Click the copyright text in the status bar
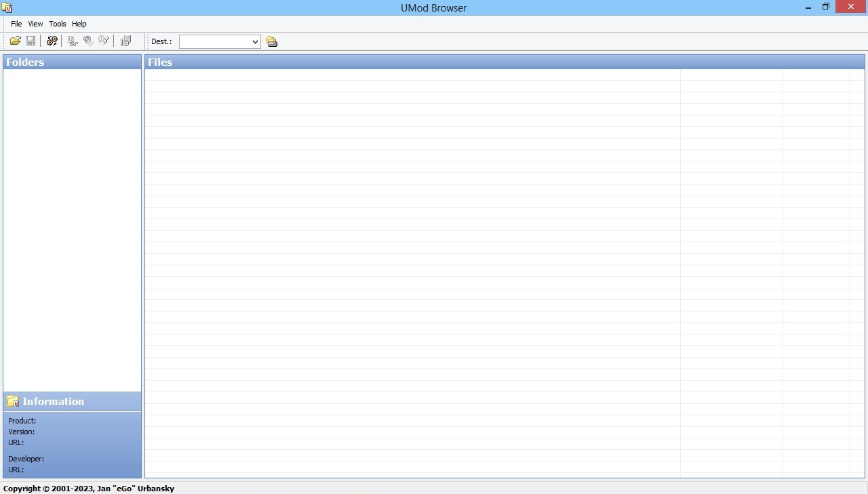Viewport: 868px width, 494px height. coord(87,488)
